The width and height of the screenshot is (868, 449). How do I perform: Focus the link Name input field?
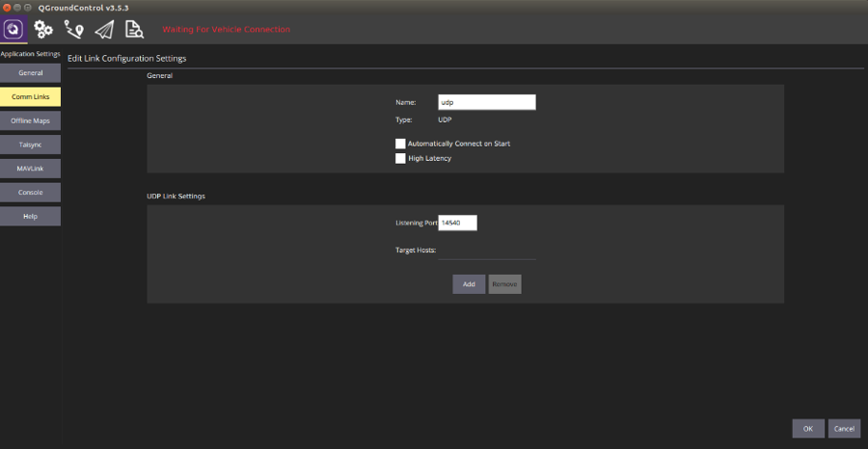pyautogui.click(x=487, y=102)
